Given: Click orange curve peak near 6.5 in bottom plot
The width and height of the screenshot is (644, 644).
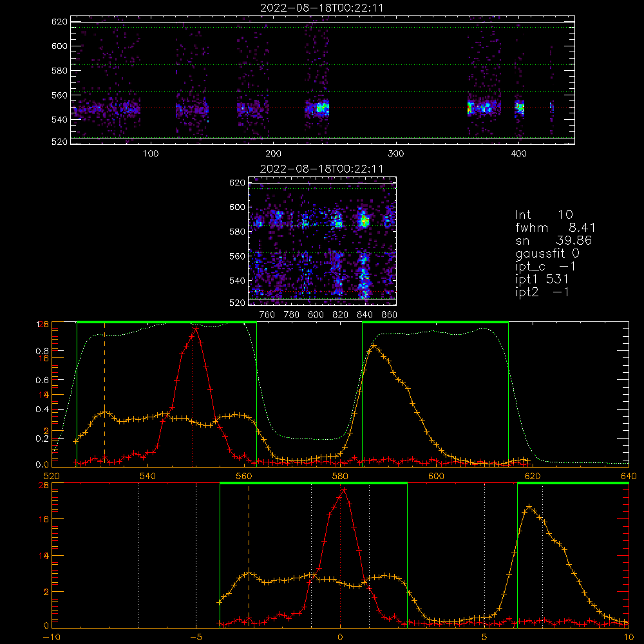Looking at the screenshot, I should click(x=529, y=507).
